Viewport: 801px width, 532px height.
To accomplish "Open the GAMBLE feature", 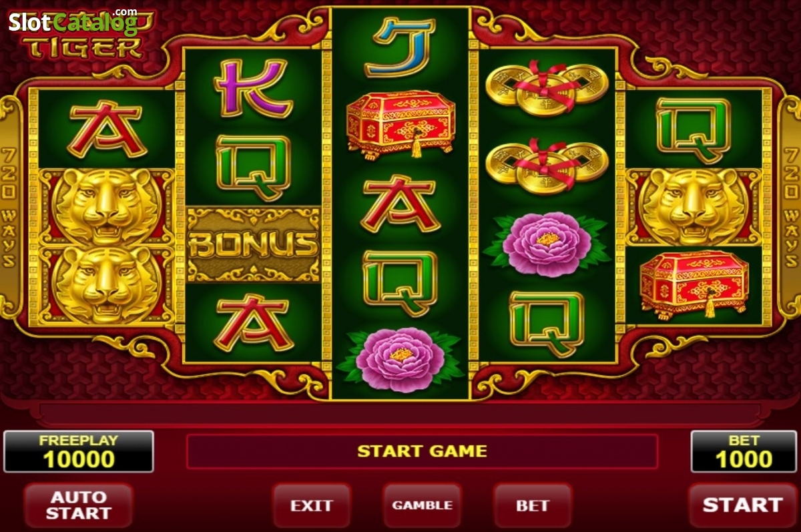I will coord(422,505).
